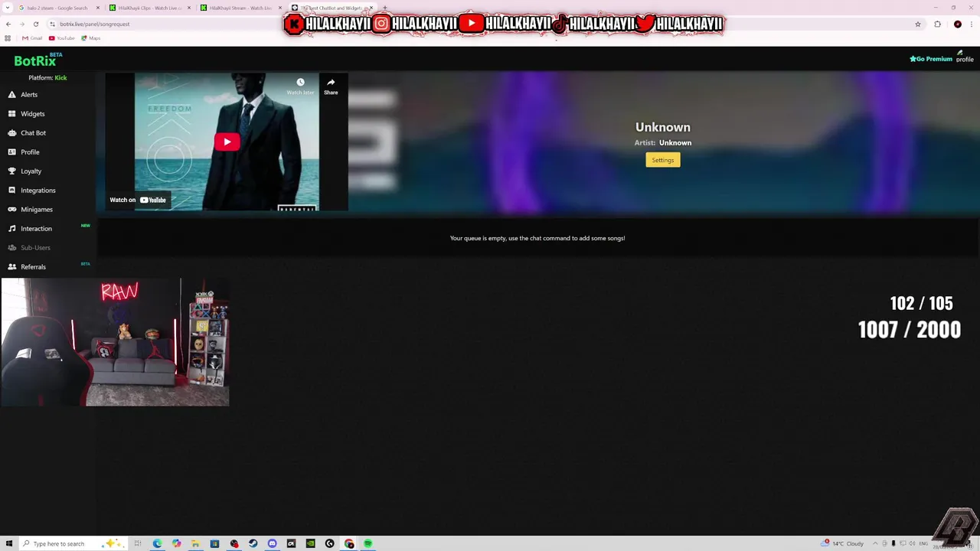Open the profile menu in the BotRix header

pos(965,57)
